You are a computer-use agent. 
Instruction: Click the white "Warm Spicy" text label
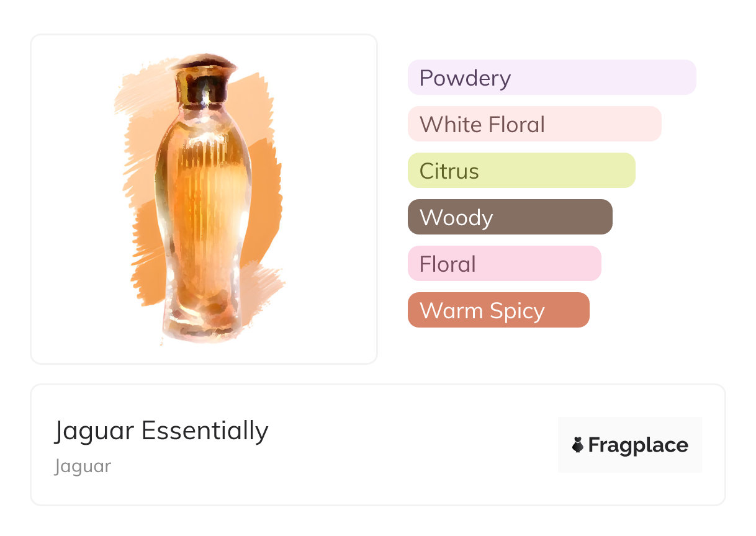[x=482, y=311]
